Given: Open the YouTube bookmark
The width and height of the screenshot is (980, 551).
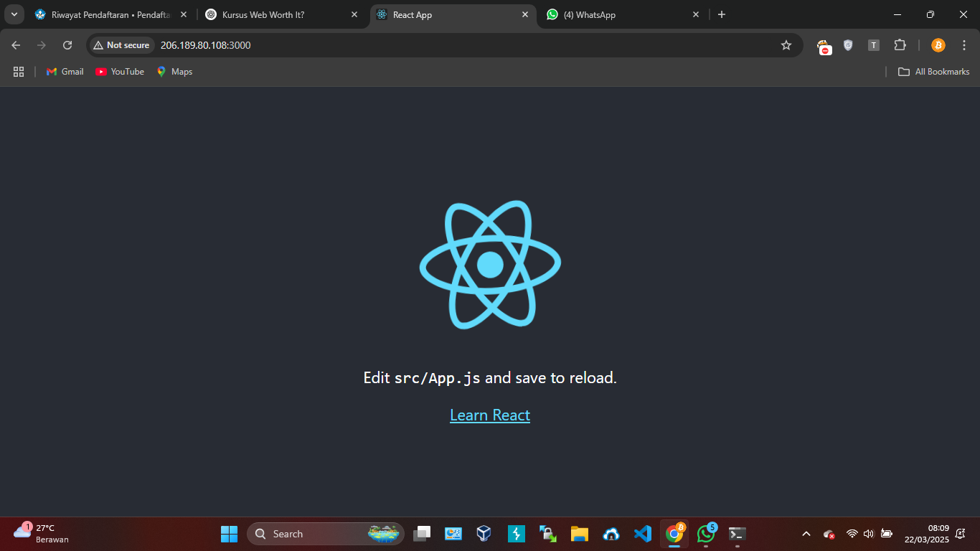Looking at the screenshot, I should [x=120, y=72].
